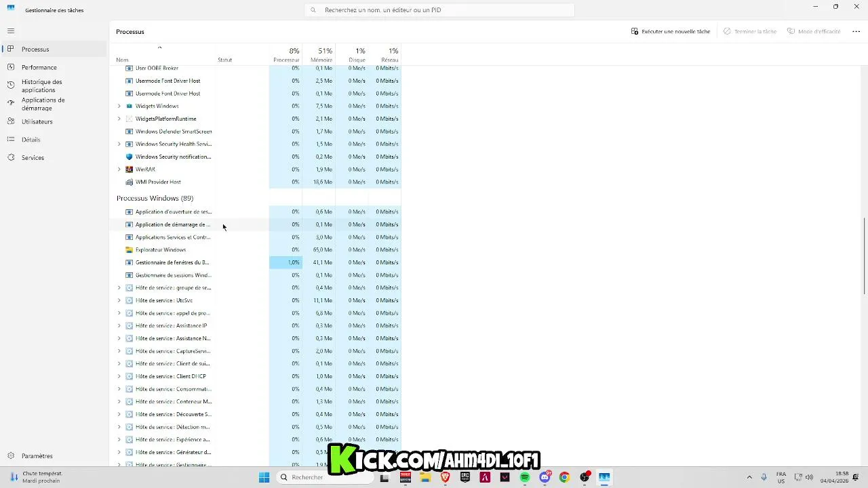Viewport: 868px width, 488px height.
Task: Open Google Chrome from taskbar
Action: pos(564,477)
